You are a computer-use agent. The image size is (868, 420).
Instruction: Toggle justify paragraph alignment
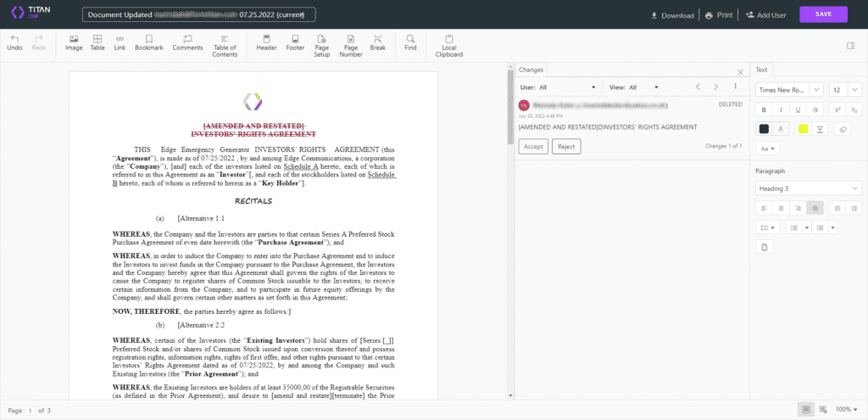(x=815, y=207)
